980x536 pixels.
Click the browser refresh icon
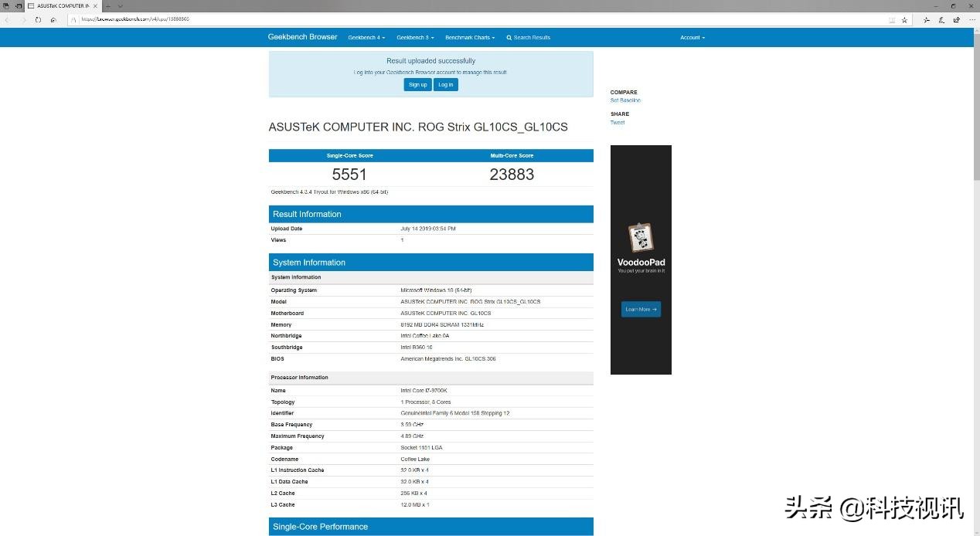coord(38,20)
